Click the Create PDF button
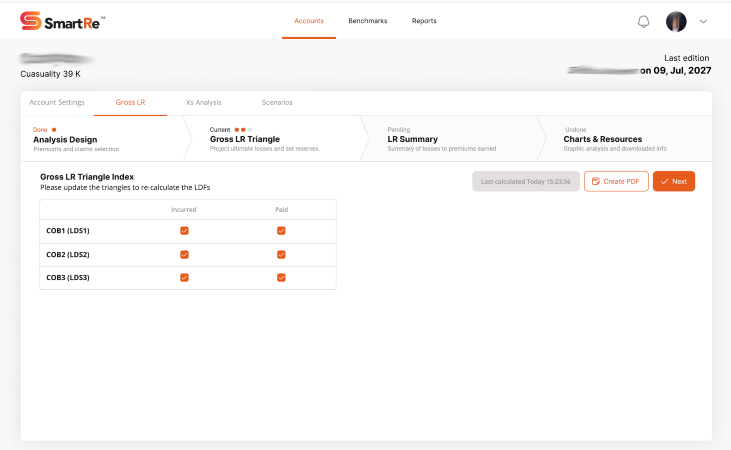731x450 pixels. pos(616,181)
